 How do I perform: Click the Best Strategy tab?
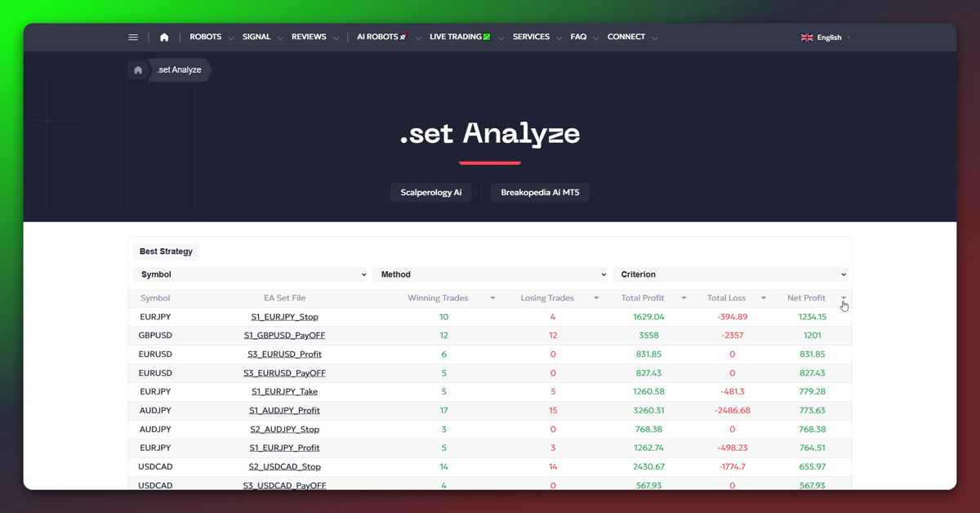[x=166, y=252]
